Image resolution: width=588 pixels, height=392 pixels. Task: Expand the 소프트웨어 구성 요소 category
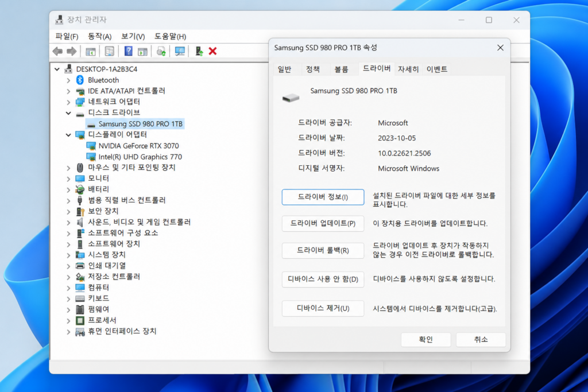pyautogui.click(x=68, y=234)
